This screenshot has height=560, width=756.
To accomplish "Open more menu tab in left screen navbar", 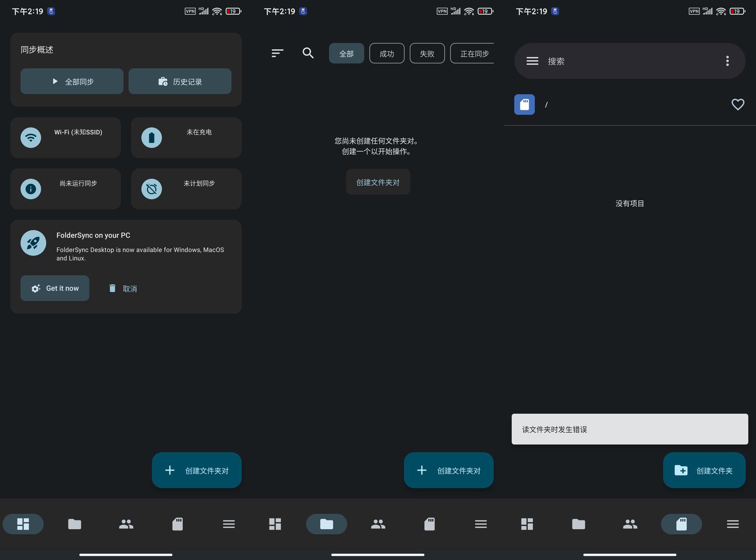I will coord(229,524).
